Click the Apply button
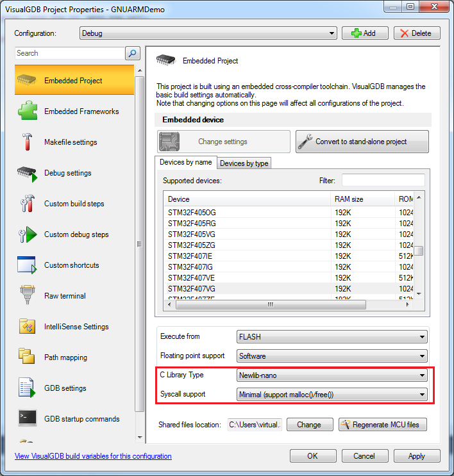The height and width of the screenshot is (476, 454). click(x=417, y=456)
